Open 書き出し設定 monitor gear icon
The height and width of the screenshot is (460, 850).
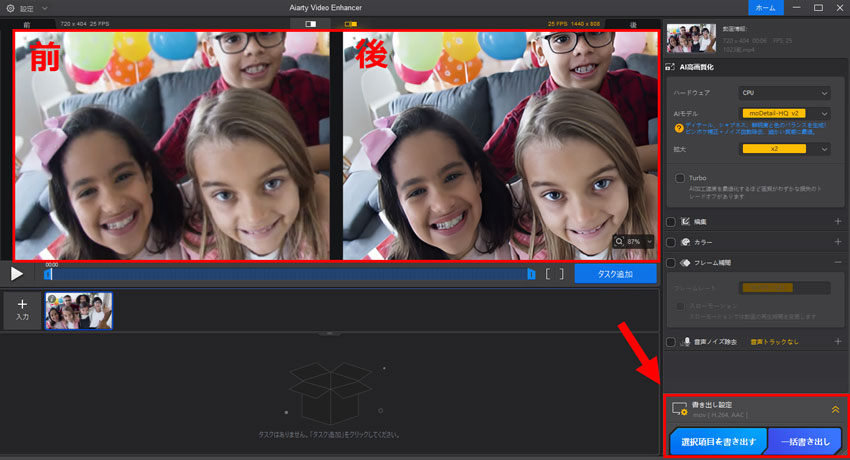pos(680,409)
